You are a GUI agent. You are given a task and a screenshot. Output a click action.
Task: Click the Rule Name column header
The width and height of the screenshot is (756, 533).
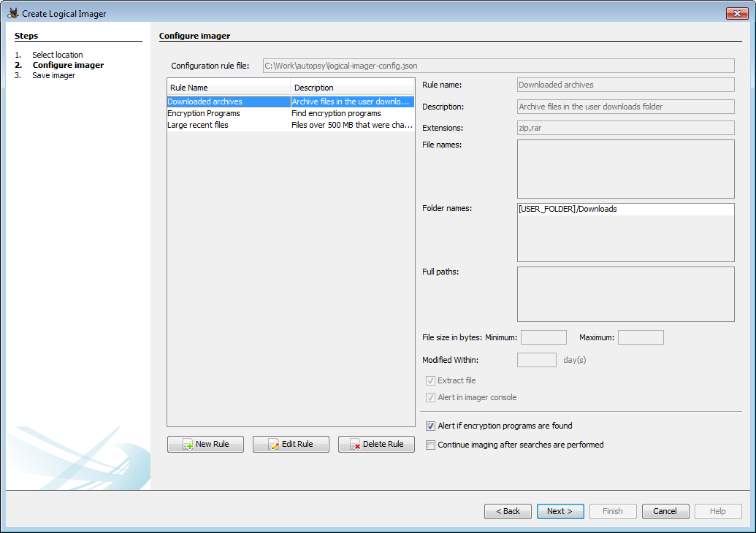point(229,88)
